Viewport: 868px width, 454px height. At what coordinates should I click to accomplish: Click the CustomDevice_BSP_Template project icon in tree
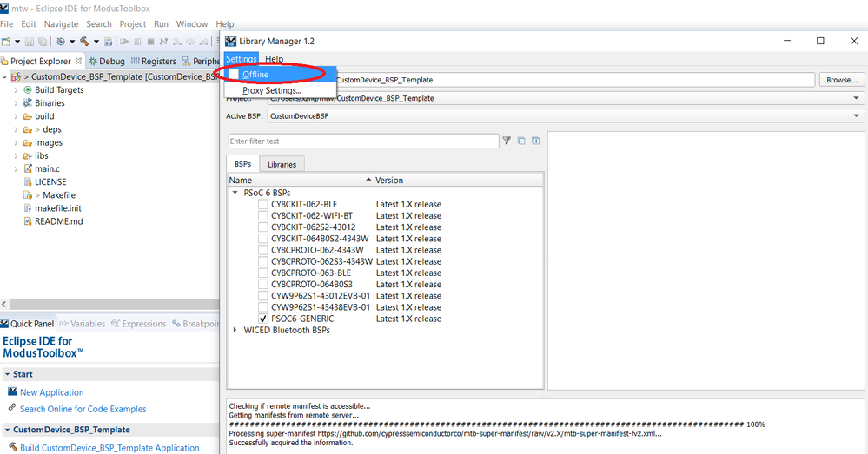16,76
